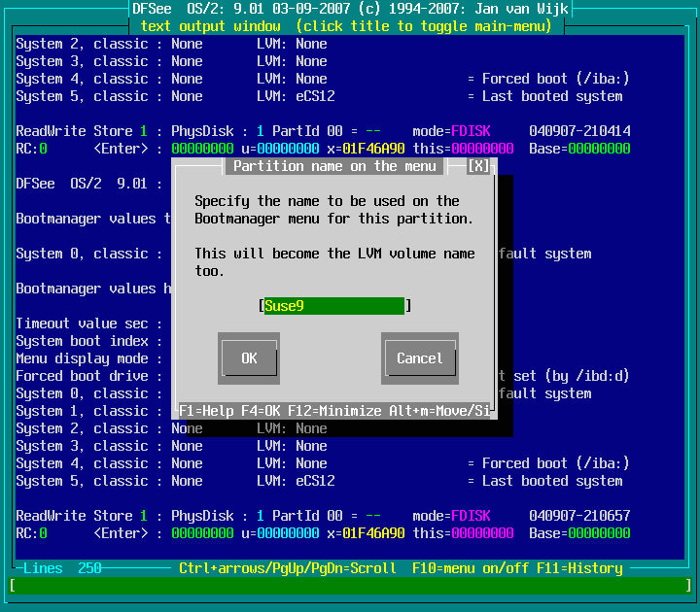Click the Lines 250 indicator
700x612 pixels.
point(62,568)
